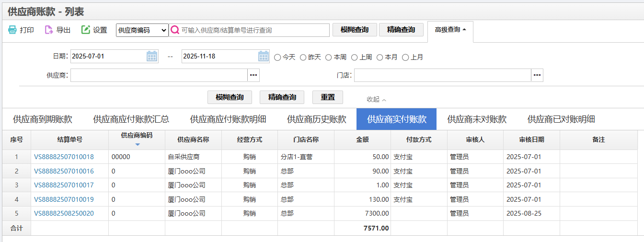This screenshot has height=242, width=644.
Task: Click store (门店) field ellipsis button
Action: point(537,75)
